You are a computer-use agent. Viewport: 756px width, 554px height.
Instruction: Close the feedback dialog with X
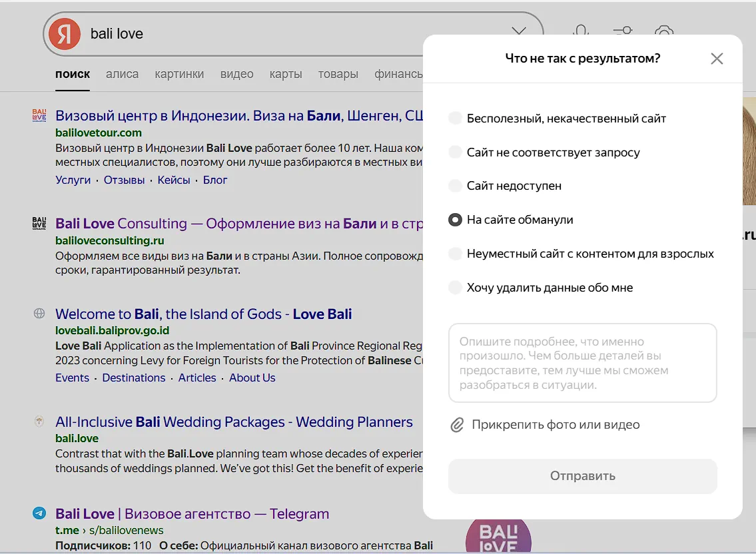click(x=717, y=59)
